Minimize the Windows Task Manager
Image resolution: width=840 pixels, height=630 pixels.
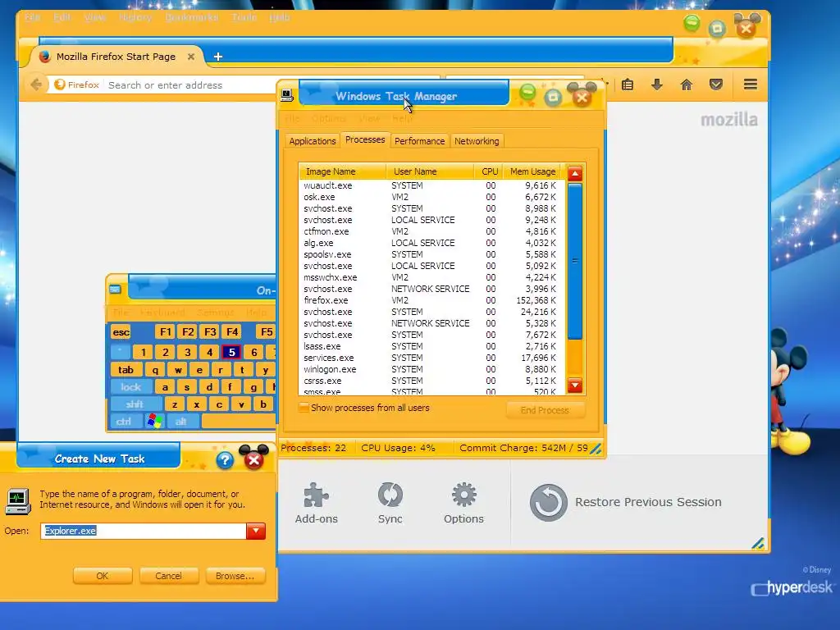pyautogui.click(x=527, y=94)
